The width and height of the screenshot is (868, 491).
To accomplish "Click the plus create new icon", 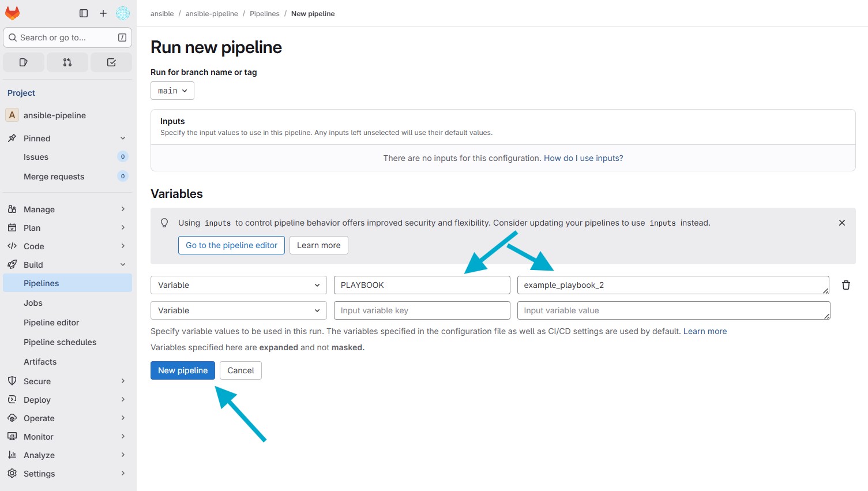I will pyautogui.click(x=103, y=13).
